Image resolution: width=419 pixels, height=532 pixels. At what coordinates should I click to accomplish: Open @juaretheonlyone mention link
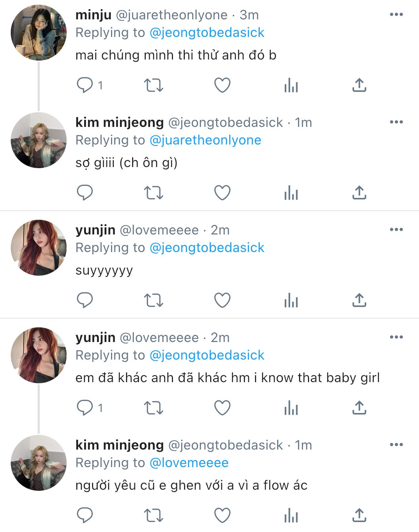[205, 140]
